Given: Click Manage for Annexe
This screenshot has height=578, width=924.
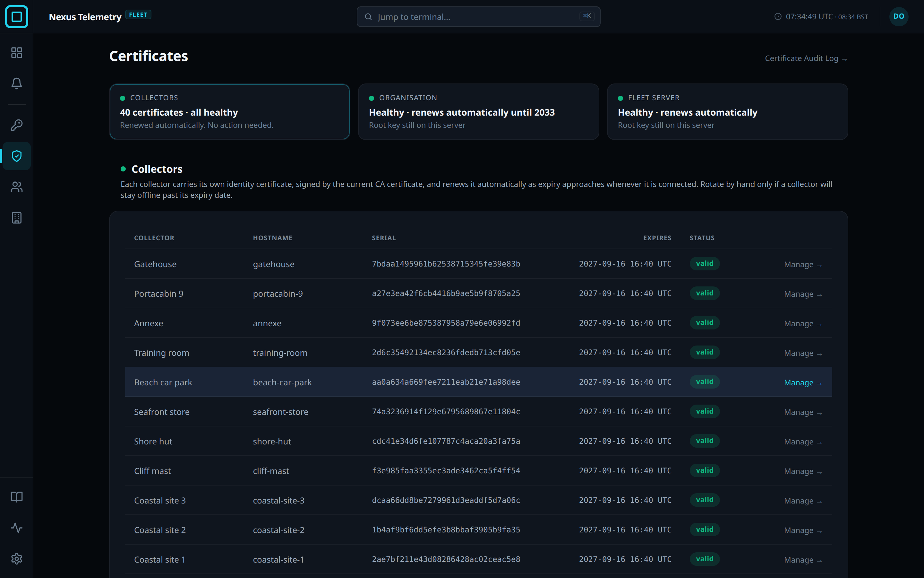Looking at the screenshot, I should pos(803,323).
